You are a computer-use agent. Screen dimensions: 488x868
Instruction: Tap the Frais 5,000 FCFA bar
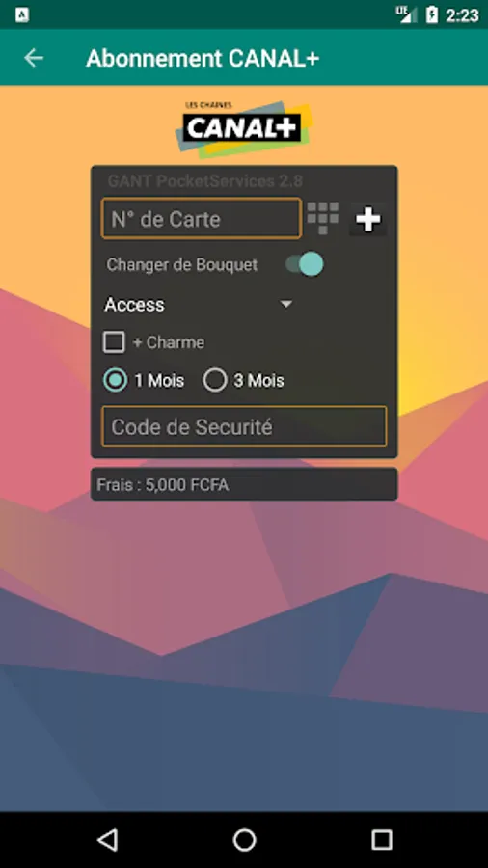(x=244, y=484)
